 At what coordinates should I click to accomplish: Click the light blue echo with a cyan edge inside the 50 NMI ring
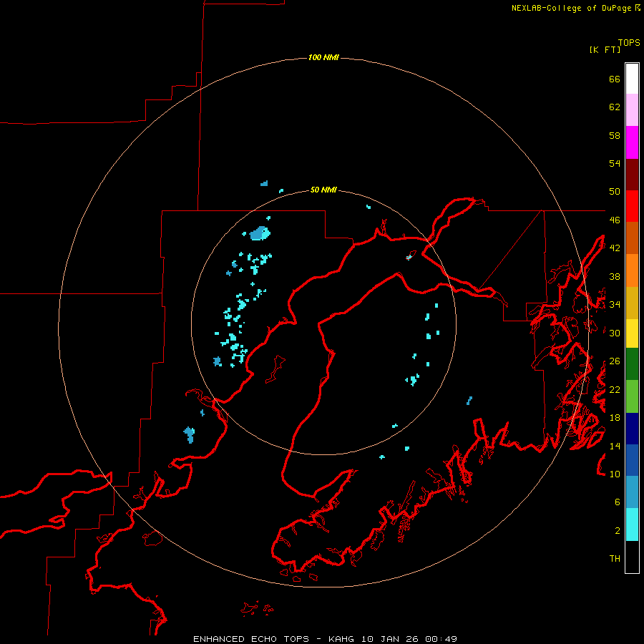coord(260,233)
